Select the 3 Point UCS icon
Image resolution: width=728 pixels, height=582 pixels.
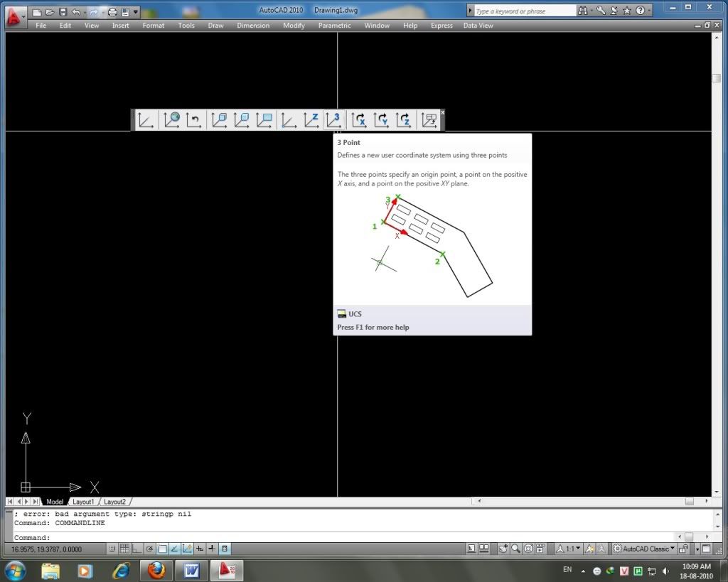333,120
